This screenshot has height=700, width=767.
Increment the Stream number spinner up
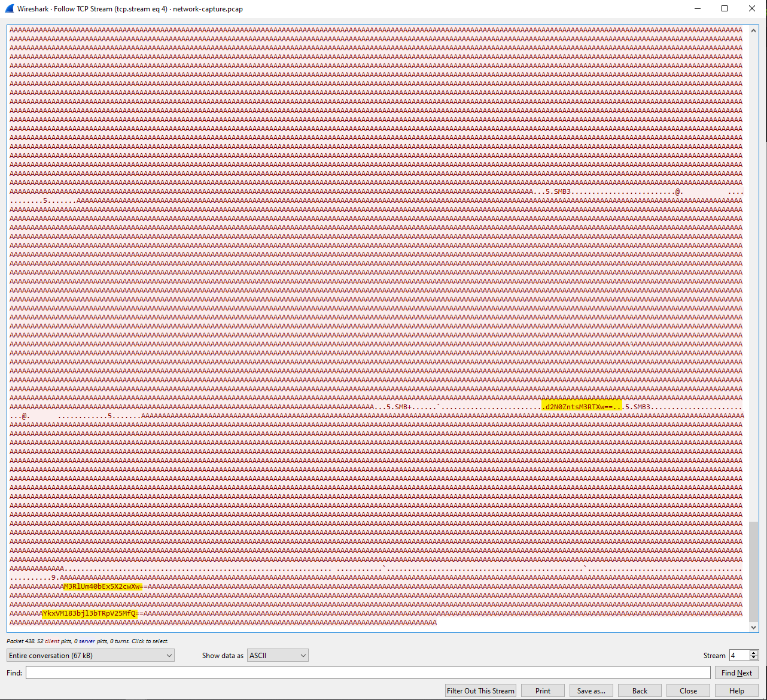(x=754, y=653)
